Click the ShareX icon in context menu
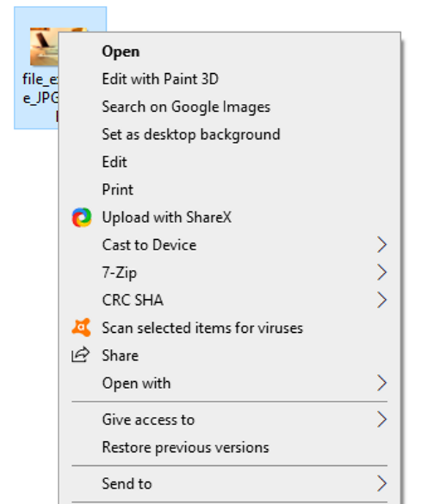This screenshot has width=439, height=504. [x=81, y=217]
